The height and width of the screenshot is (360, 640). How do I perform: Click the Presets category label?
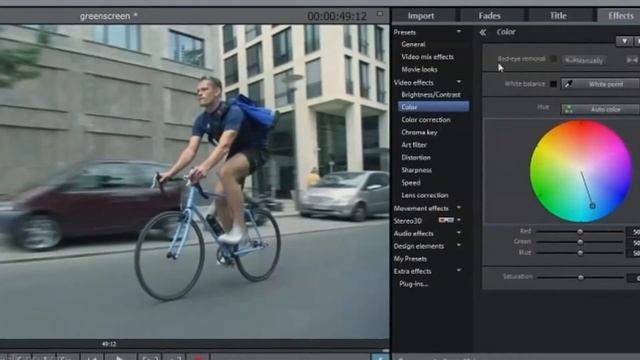tap(404, 32)
